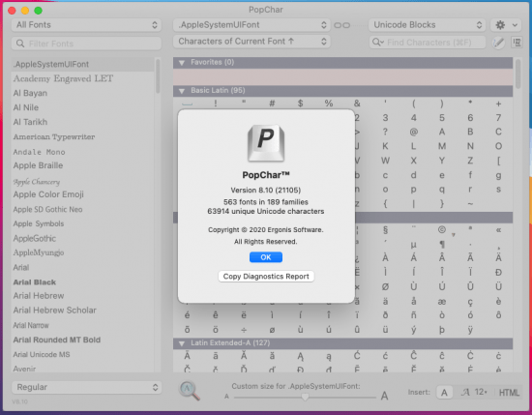Click the Filter Fonts search field
This screenshot has width=532, height=415.
[86, 44]
